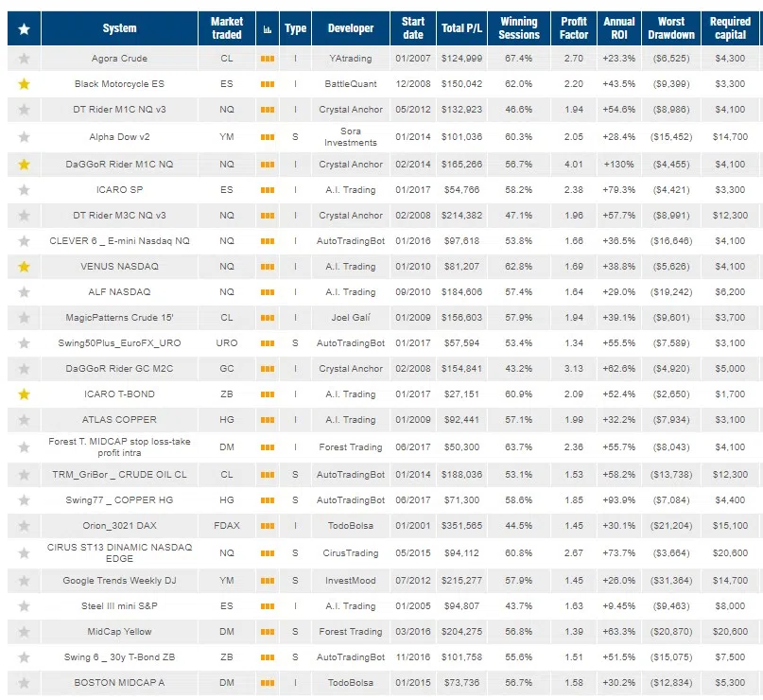Open chart bars icon for VENUS NASDAQ
The image size is (763, 700).
268,267
